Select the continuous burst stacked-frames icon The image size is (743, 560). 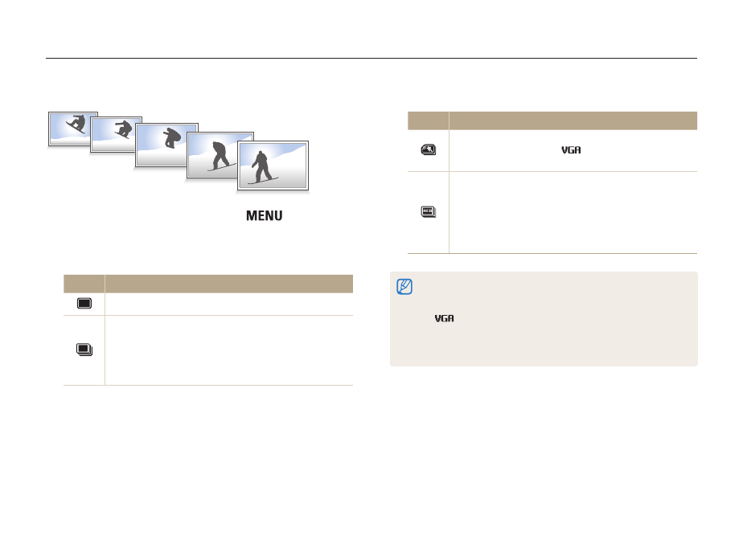pos(84,349)
